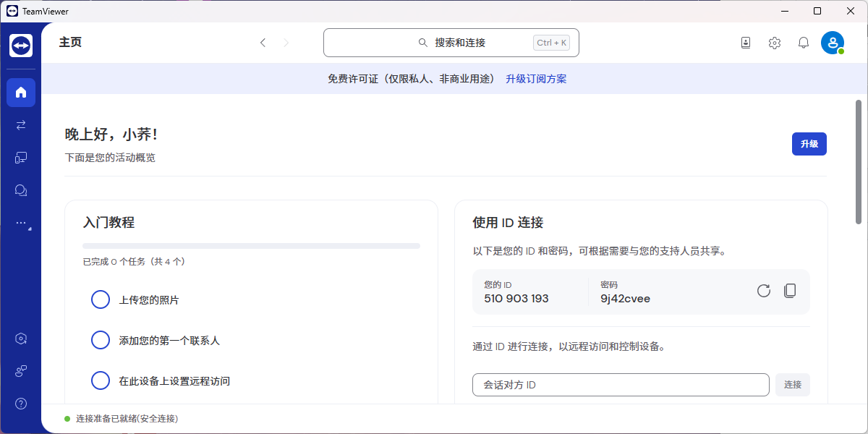
Task: Open the Remote Support sidebar icon
Action: point(21,125)
